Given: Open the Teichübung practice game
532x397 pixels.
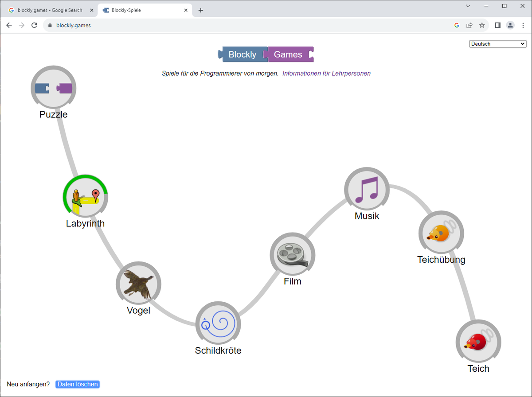Looking at the screenshot, I should click(441, 232).
